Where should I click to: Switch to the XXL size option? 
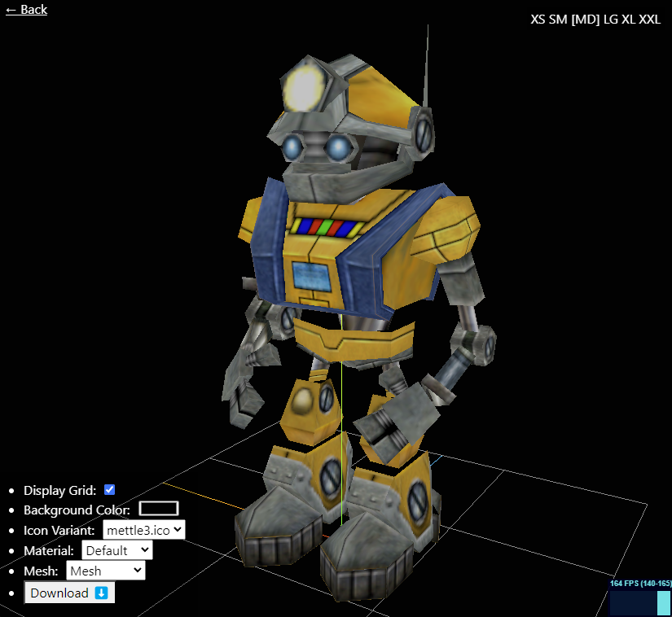(x=650, y=20)
